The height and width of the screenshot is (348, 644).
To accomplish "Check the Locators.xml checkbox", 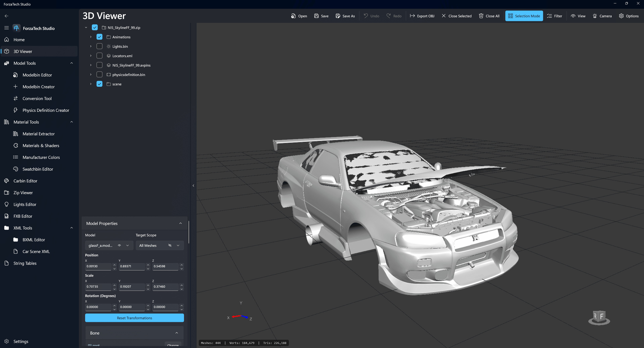I will tap(100, 56).
